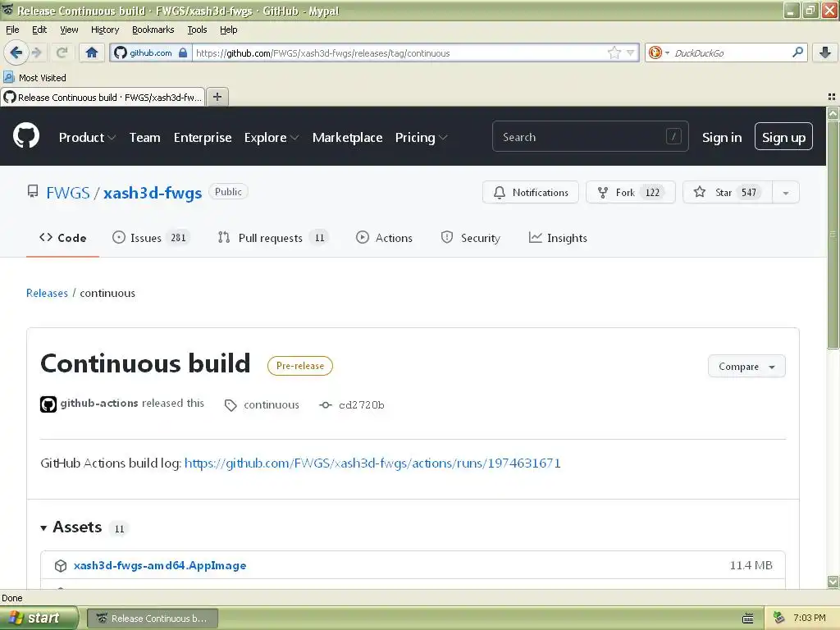Click the continuous tag link
The height and width of the screenshot is (630, 840).
click(262, 405)
